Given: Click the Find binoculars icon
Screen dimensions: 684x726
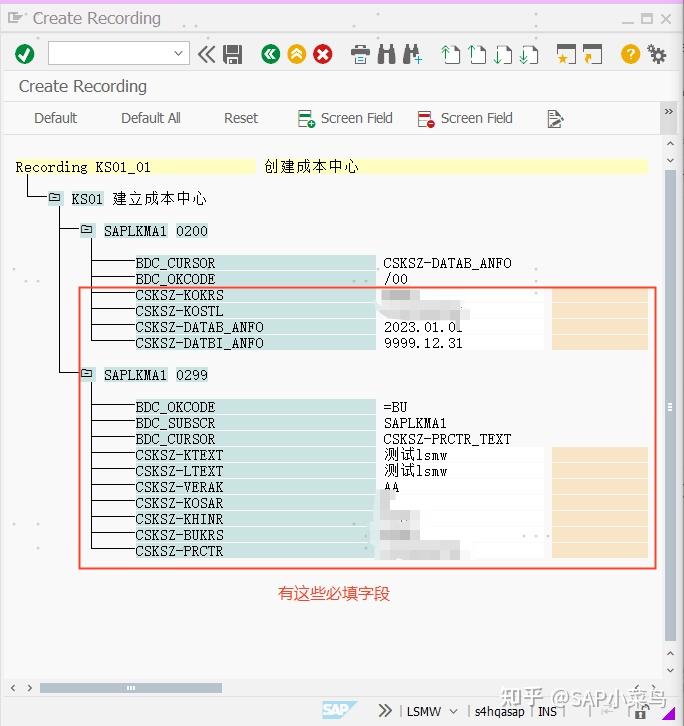Looking at the screenshot, I should coord(387,54).
